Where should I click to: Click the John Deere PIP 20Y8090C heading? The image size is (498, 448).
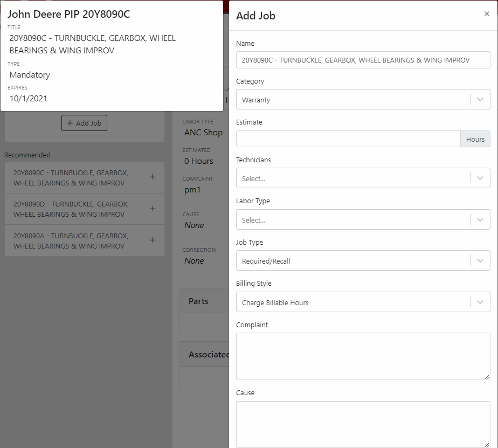pos(68,15)
